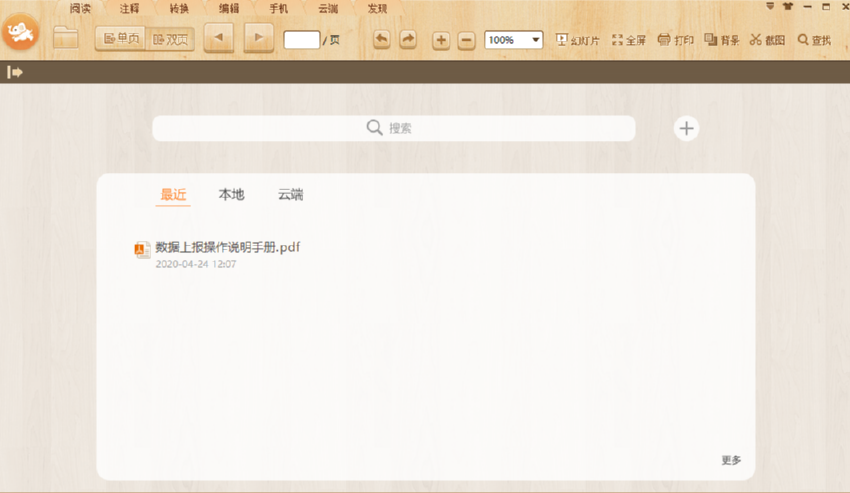The width and height of the screenshot is (850, 493).
Task: Minimize the window
Action: pos(807,6)
